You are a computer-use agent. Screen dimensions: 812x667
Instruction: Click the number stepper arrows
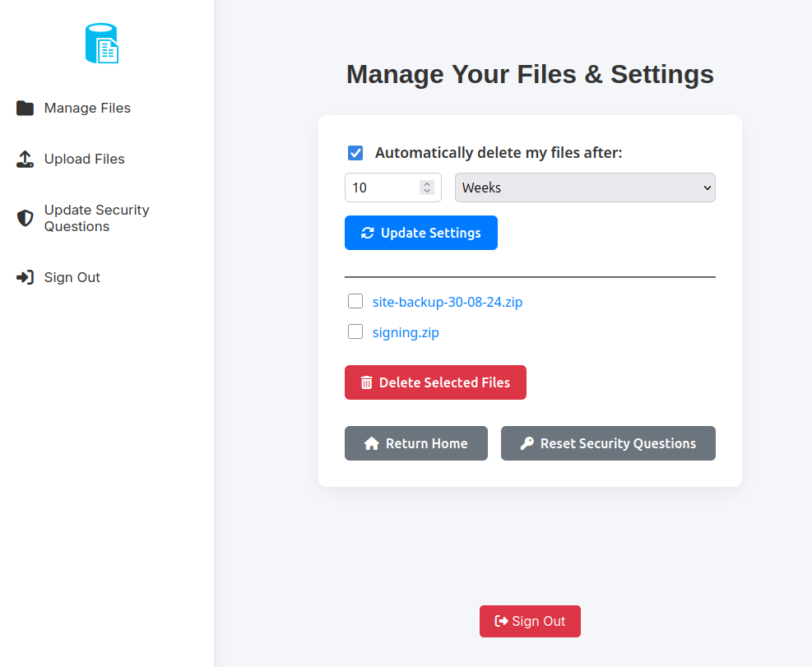coord(426,188)
